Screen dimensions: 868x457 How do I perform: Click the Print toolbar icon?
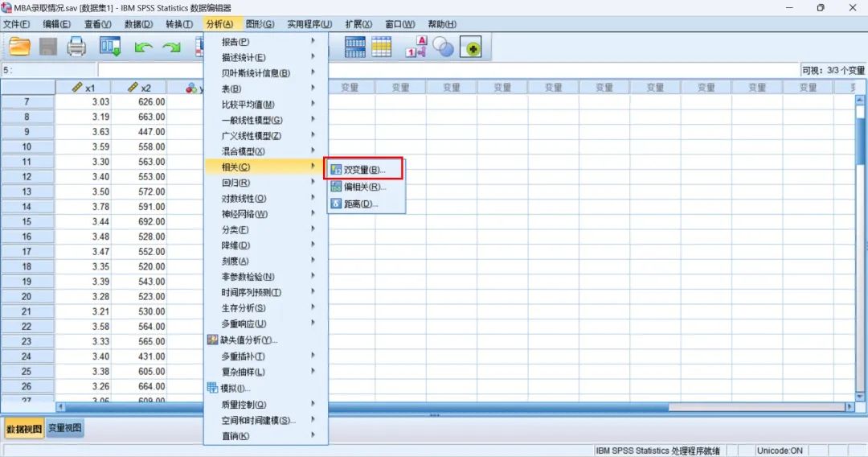[76, 47]
